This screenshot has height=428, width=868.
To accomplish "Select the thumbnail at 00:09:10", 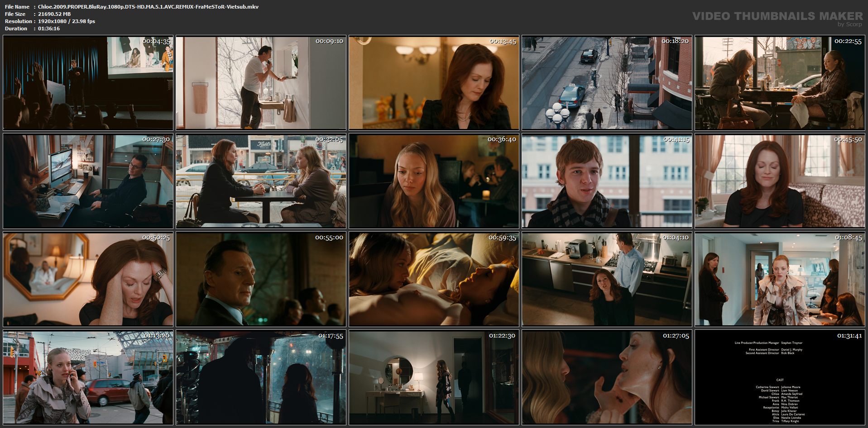I will pos(261,83).
